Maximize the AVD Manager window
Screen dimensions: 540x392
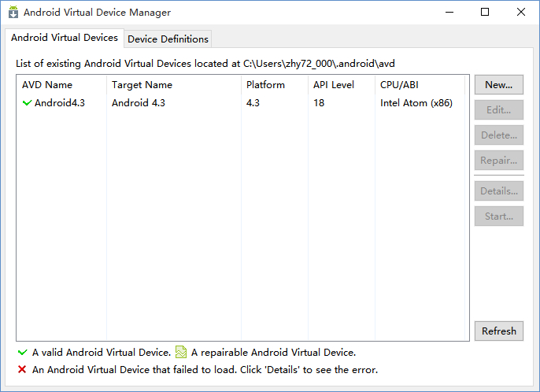tap(485, 13)
